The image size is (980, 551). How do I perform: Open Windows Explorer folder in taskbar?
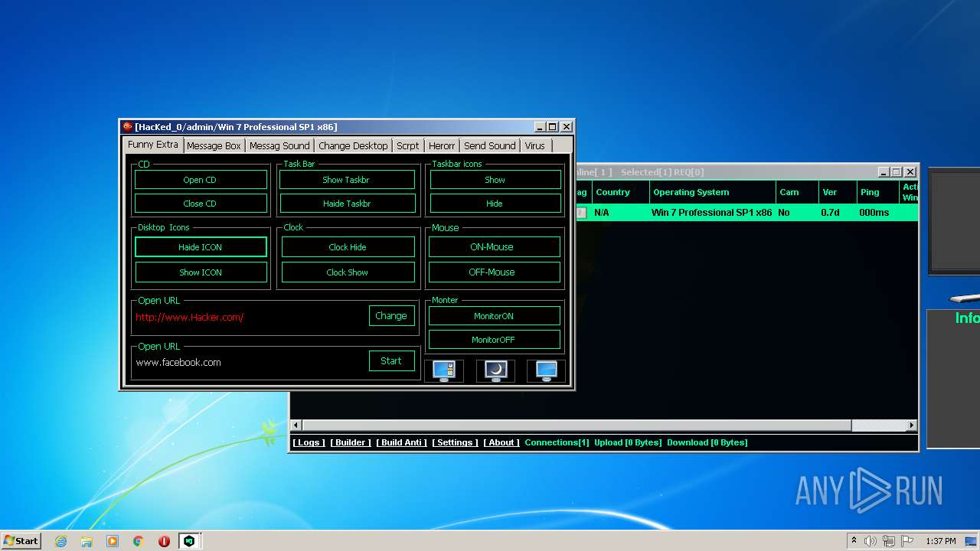87,541
